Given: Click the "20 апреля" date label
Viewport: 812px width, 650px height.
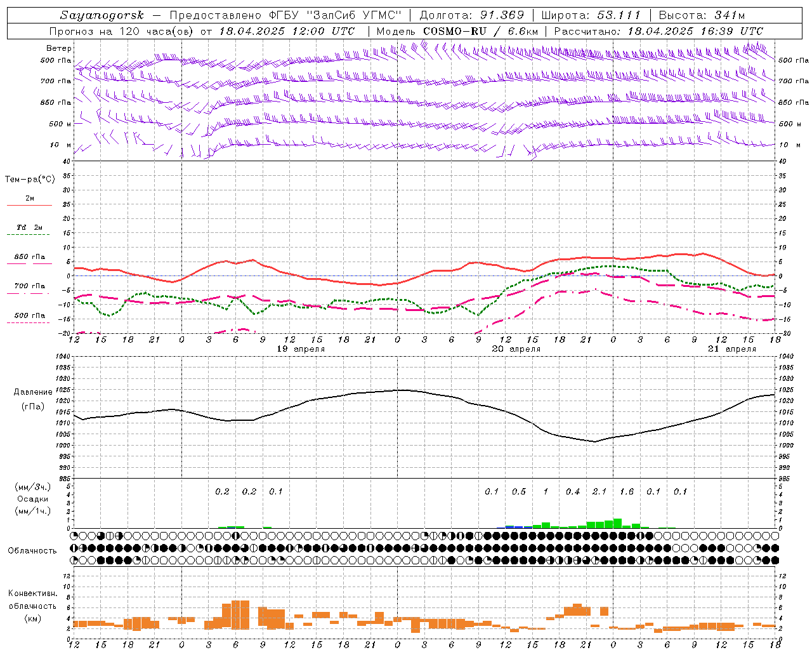Looking at the screenshot, I should (x=516, y=349).
